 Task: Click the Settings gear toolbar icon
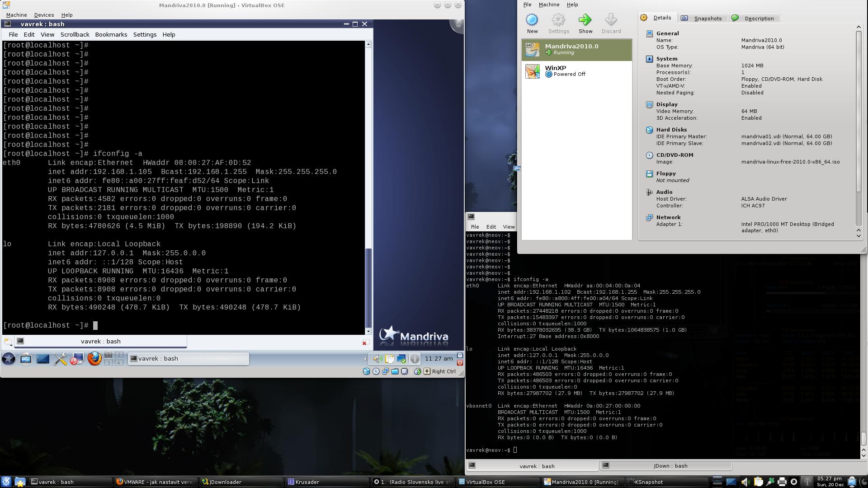(559, 20)
